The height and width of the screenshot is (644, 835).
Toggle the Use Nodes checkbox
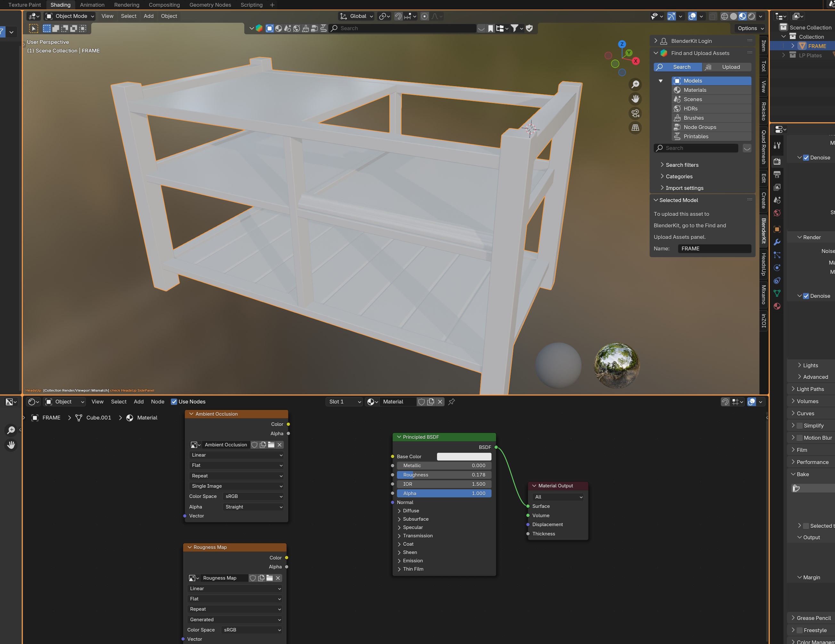174,402
